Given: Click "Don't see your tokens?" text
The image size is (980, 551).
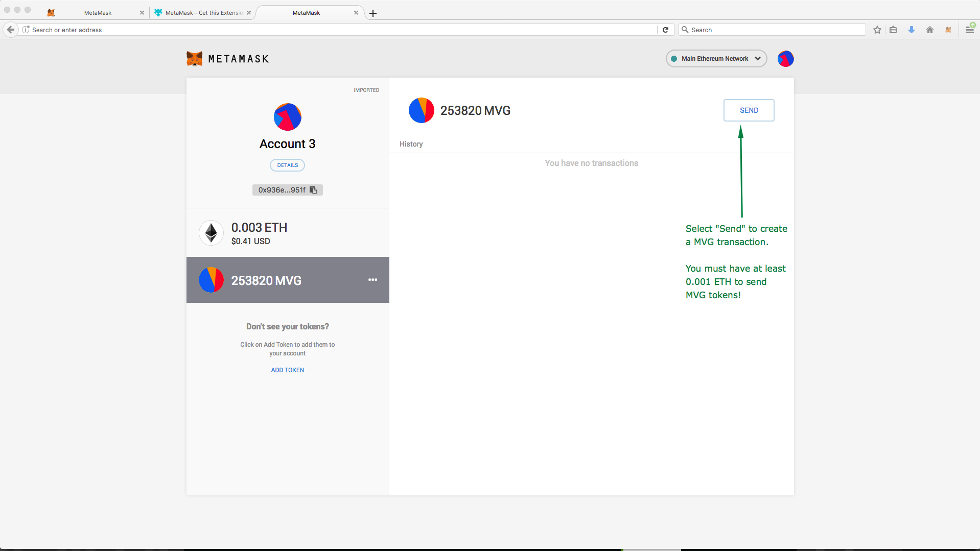Looking at the screenshot, I should point(288,326).
